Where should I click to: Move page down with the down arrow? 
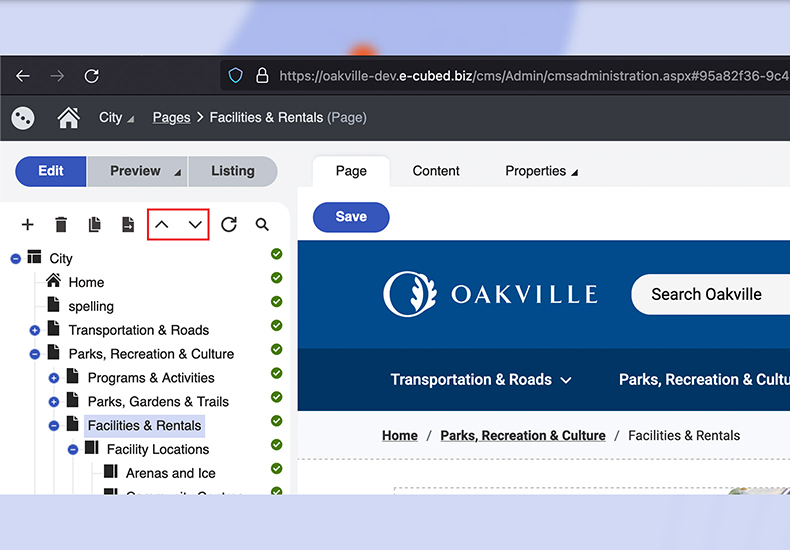click(195, 225)
